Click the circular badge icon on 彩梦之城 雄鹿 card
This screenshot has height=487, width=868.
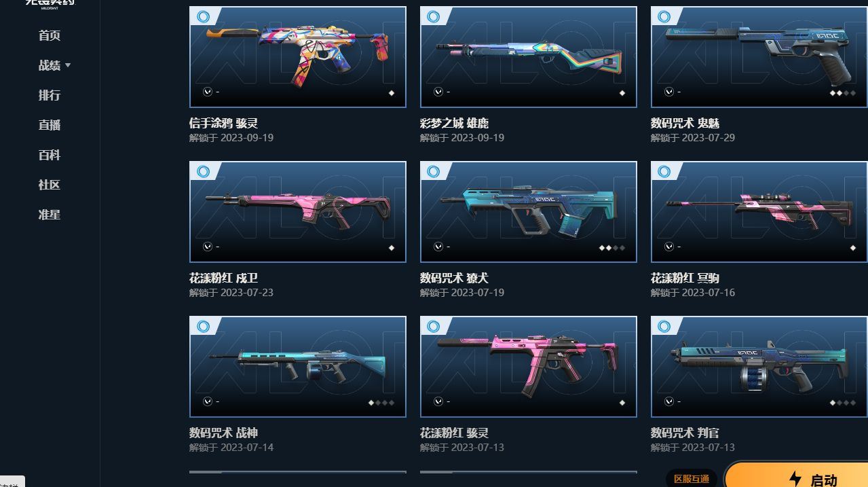[434, 16]
